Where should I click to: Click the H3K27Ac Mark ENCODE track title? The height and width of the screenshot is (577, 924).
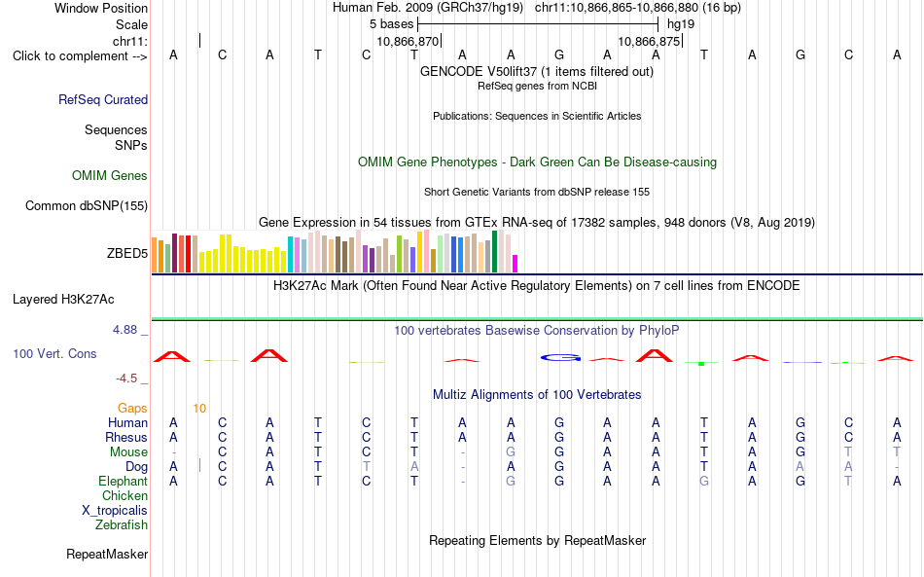coord(537,286)
